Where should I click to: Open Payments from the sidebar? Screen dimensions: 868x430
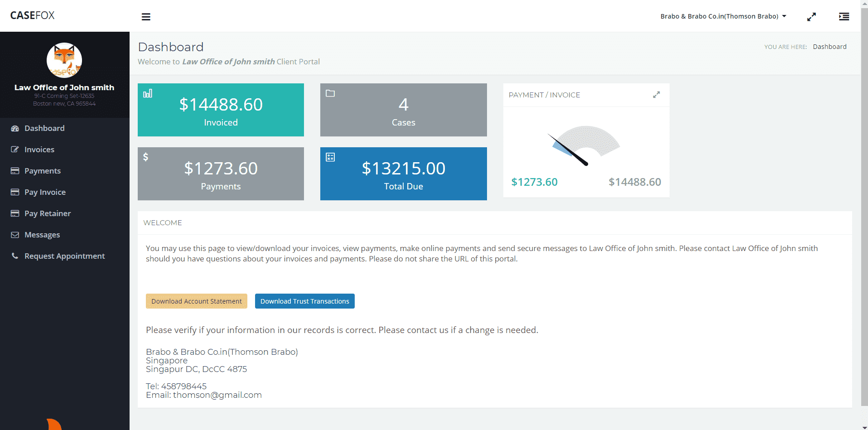(43, 171)
